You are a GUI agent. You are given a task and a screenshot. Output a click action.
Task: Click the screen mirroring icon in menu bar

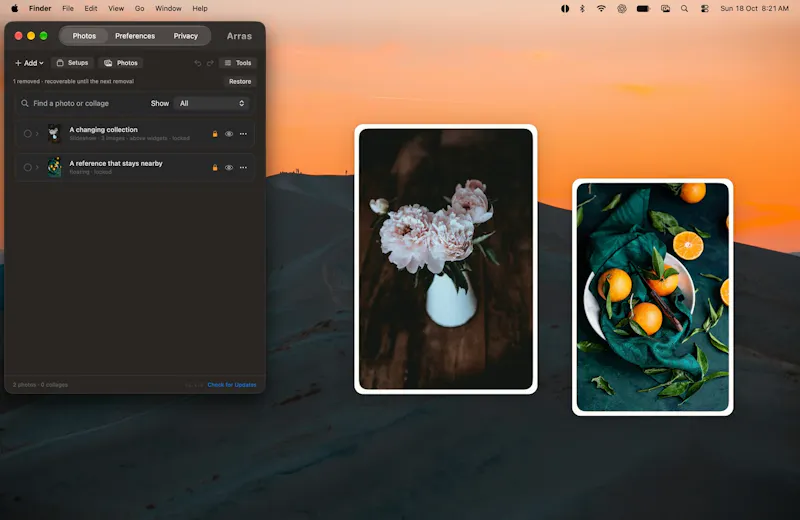(665, 8)
